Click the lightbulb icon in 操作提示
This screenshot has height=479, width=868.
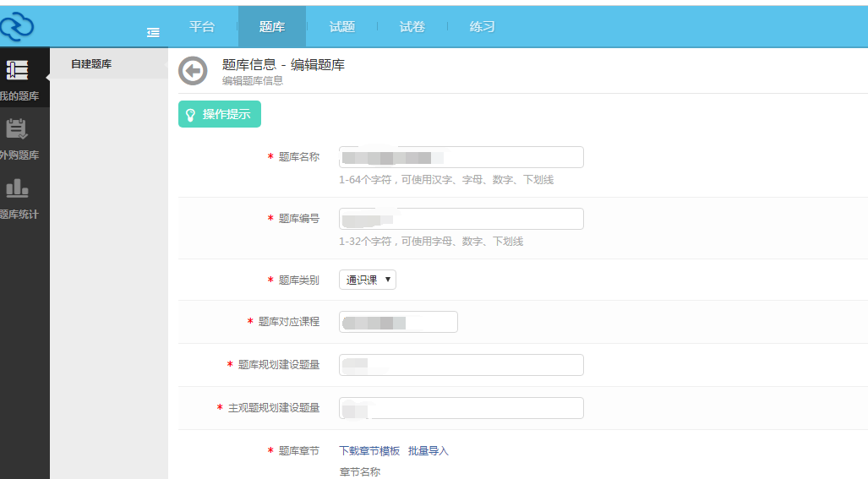(191, 114)
